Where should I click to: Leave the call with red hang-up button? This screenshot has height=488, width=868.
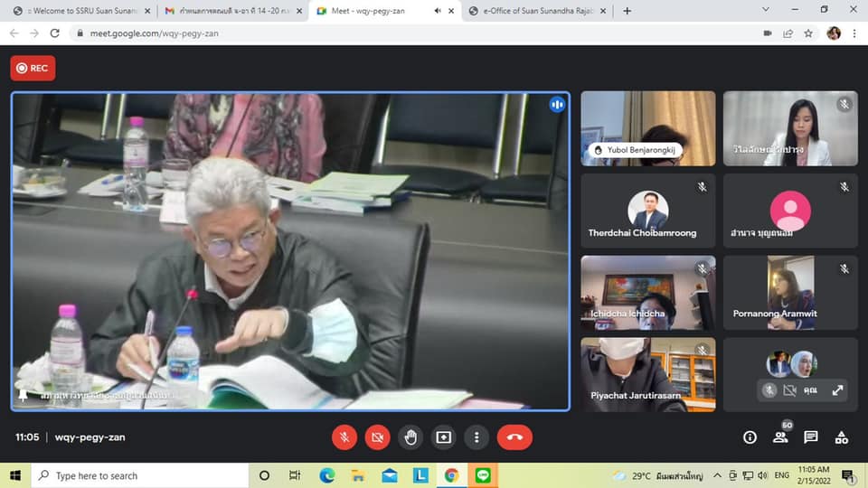514,437
